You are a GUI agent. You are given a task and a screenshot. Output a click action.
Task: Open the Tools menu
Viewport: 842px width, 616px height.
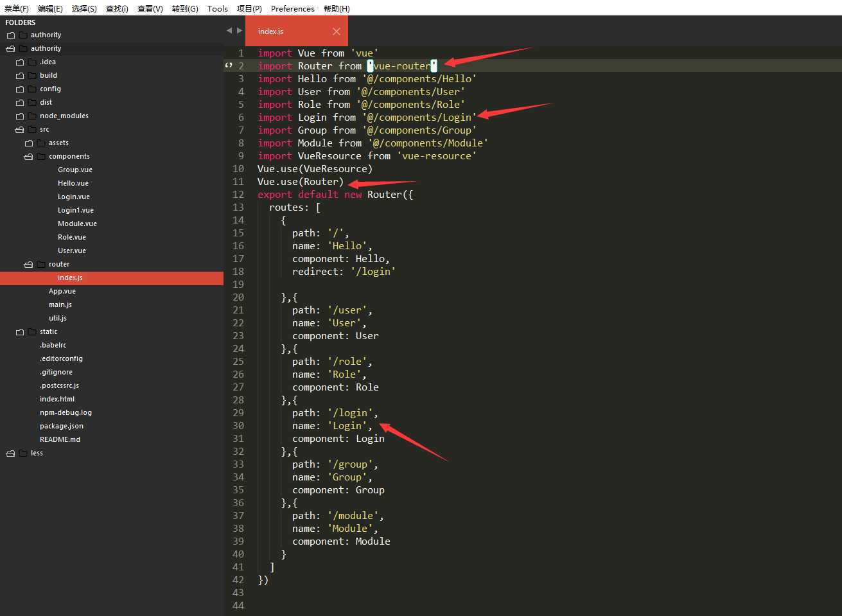point(218,8)
